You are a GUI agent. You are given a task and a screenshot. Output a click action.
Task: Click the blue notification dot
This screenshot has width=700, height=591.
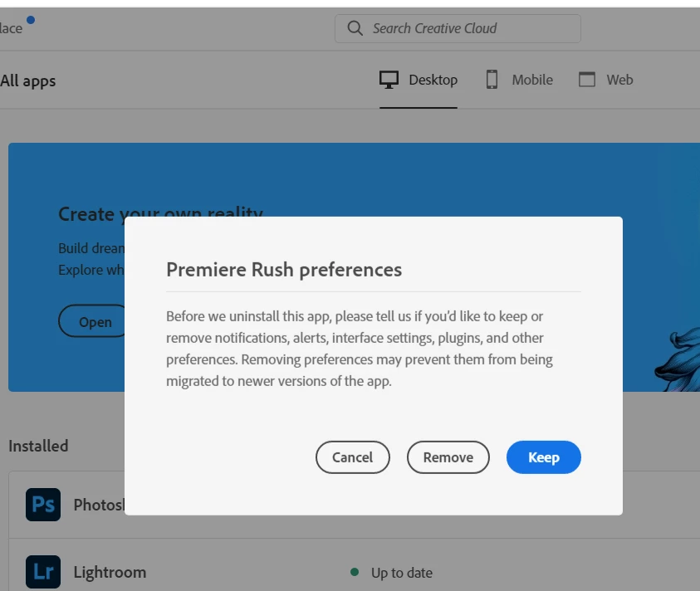pos(31,20)
